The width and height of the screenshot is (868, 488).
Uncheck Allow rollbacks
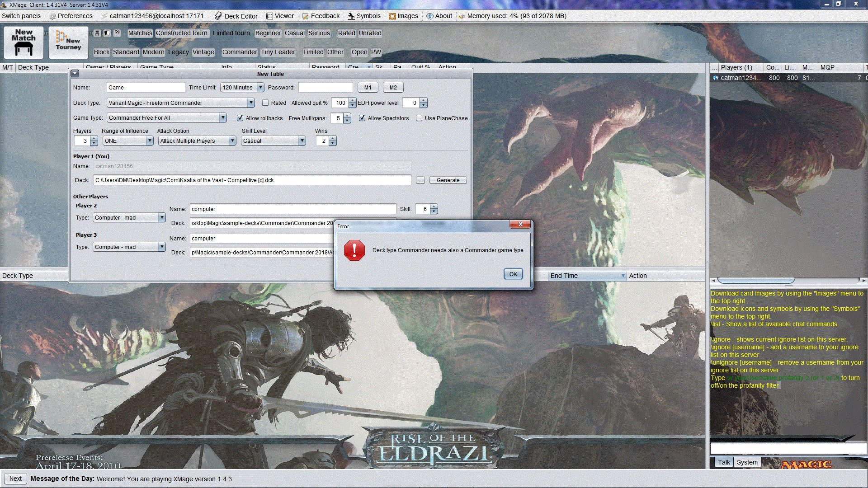click(240, 118)
